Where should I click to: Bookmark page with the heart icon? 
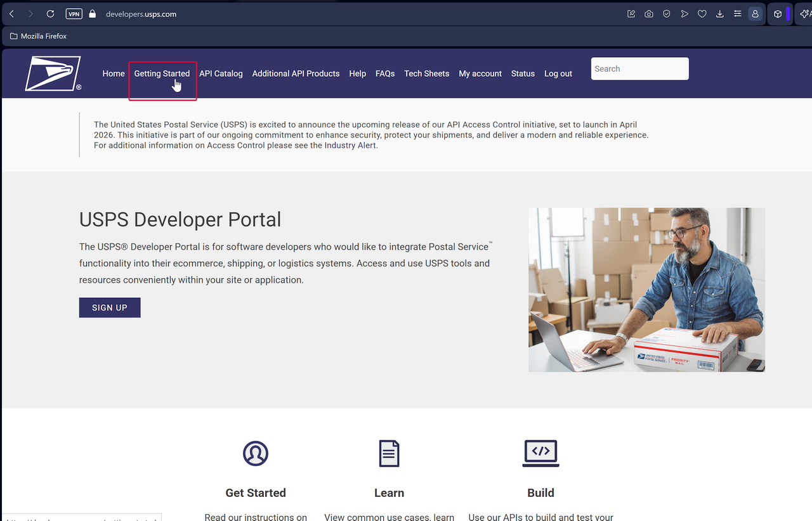coord(702,14)
